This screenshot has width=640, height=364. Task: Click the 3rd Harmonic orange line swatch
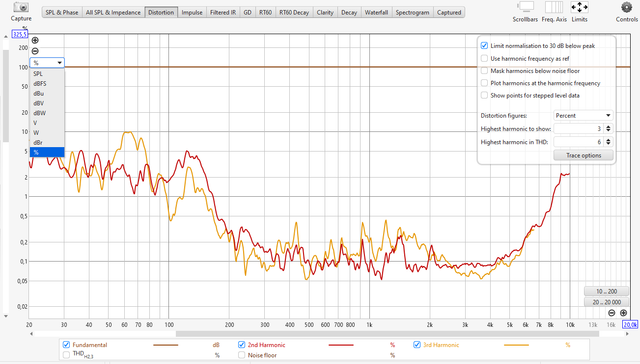516,345
